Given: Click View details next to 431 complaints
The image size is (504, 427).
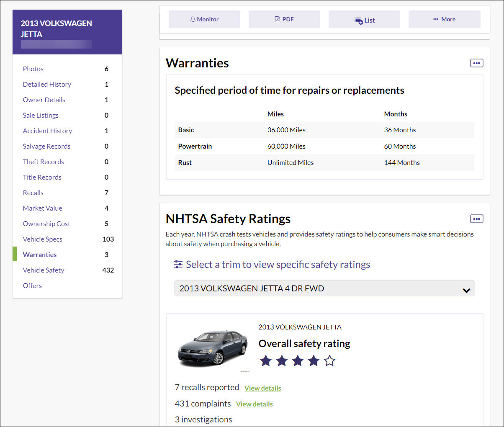Looking at the screenshot, I should click(x=254, y=404).
